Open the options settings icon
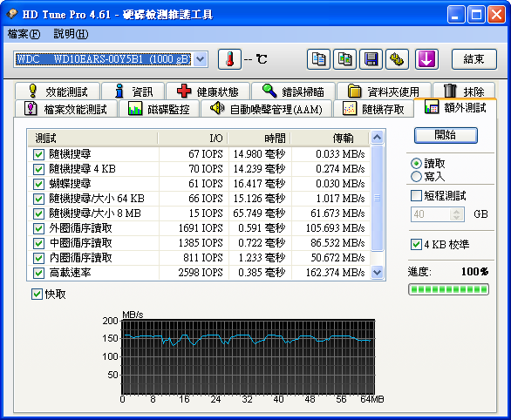 (397, 59)
